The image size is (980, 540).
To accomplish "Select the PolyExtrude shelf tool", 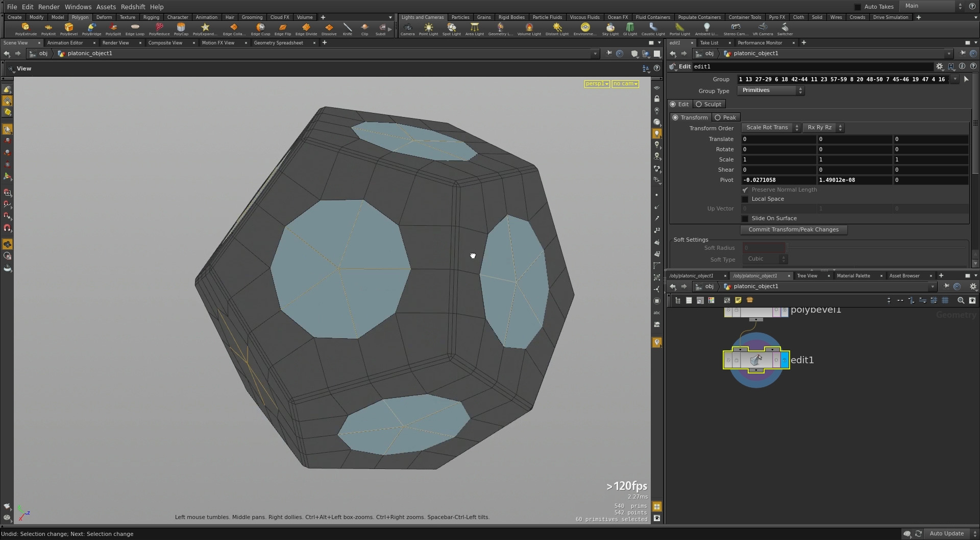I will [x=26, y=29].
